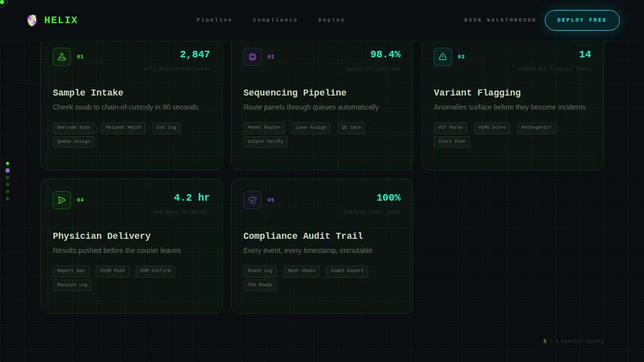Select the QC Gate chip
Image resolution: width=644 pixels, height=362 pixels.
tap(352, 128)
